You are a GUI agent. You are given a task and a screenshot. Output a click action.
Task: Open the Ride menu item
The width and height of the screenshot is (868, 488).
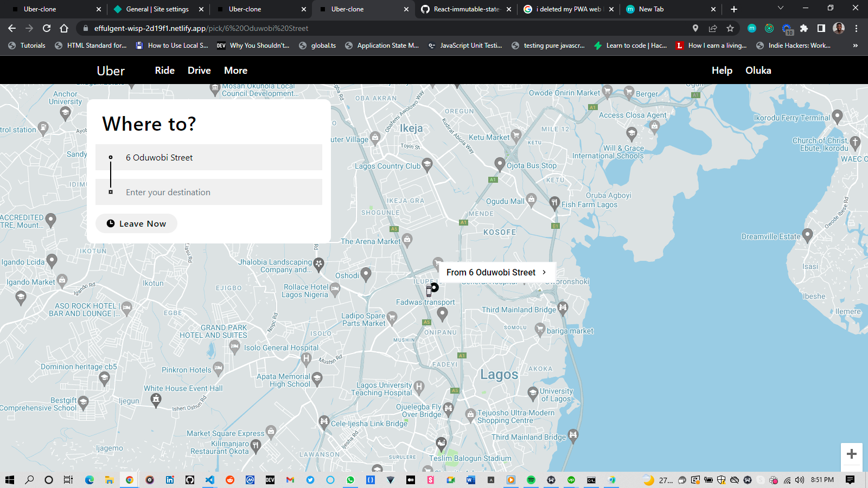pyautogui.click(x=165, y=70)
